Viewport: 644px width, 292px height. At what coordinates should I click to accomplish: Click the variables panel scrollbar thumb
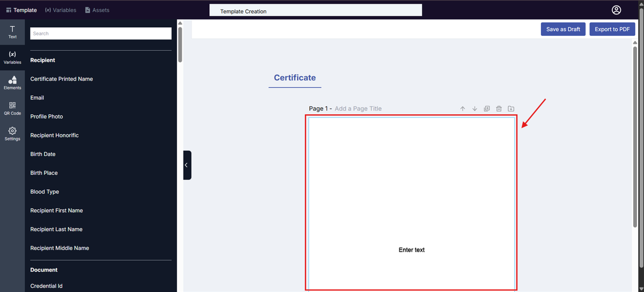[180, 44]
